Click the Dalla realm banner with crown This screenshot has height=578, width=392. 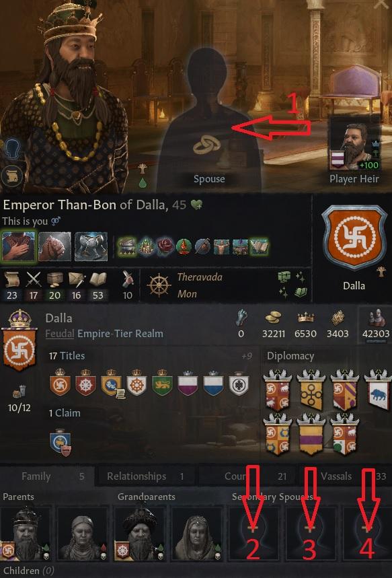point(19,341)
